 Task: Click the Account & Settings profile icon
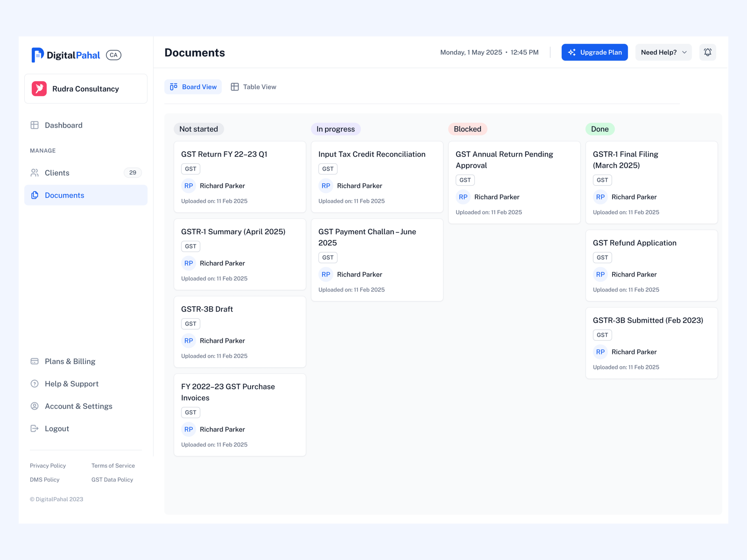(35, 406)
